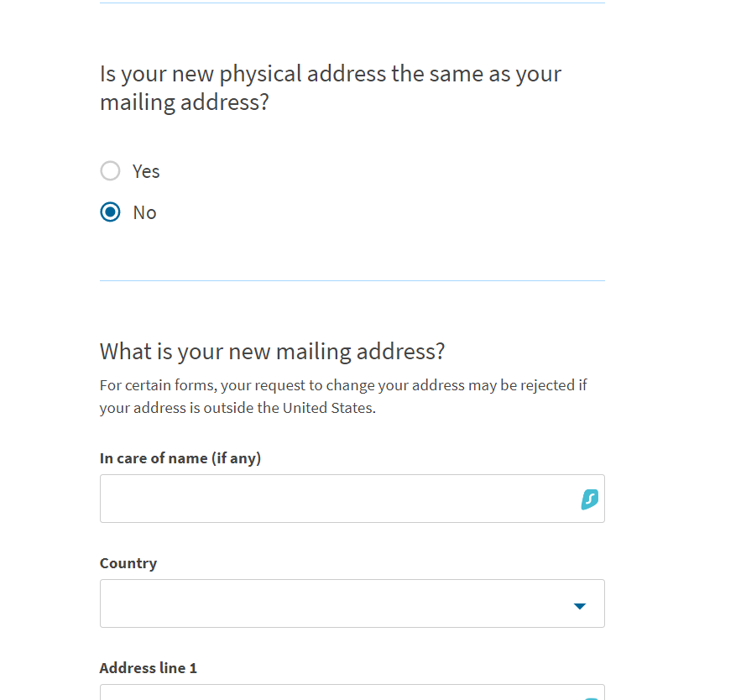Open the Country combo box
Screen dimensions: 741x700
[x=352, y=603]
